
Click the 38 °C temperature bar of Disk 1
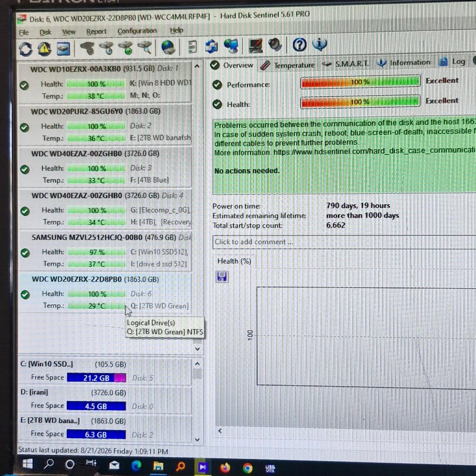point(95,96)
